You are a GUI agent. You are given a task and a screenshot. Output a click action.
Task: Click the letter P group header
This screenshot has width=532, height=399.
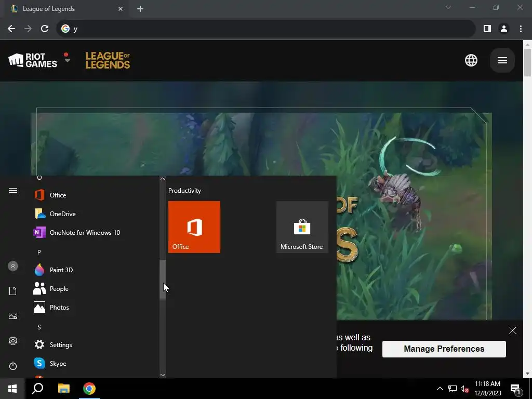39,252
